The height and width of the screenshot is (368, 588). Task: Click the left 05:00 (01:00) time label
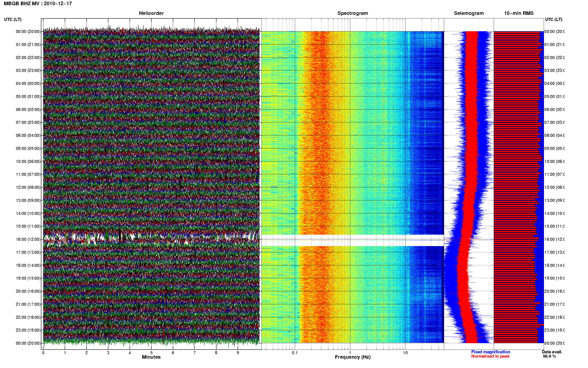click(28, 96)
